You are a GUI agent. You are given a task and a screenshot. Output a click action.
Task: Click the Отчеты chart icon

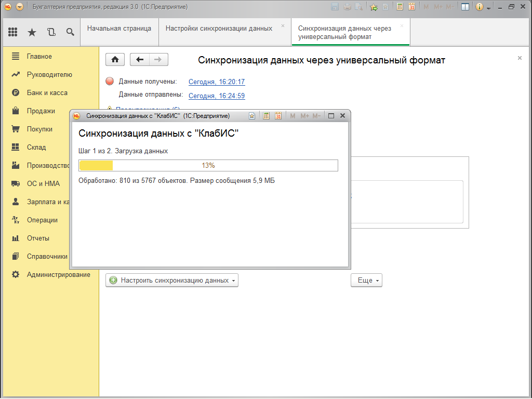pos(16,238)
